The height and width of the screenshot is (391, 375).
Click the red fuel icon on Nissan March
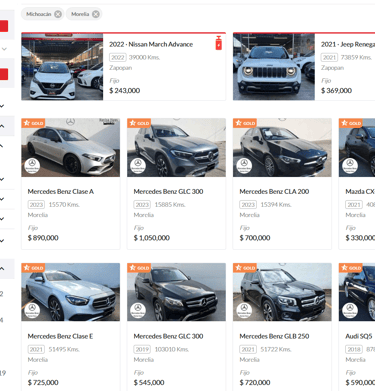point(219,43)
